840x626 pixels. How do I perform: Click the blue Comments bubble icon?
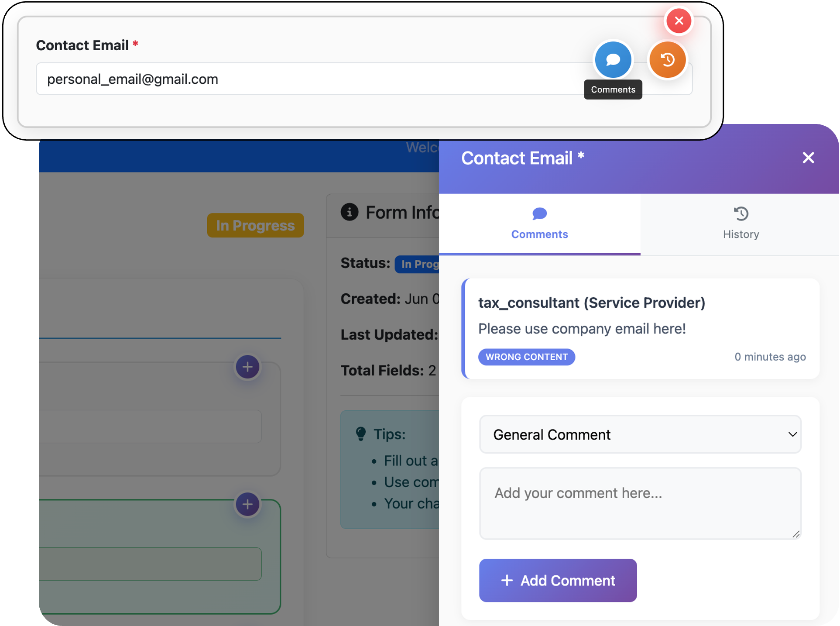613,60
